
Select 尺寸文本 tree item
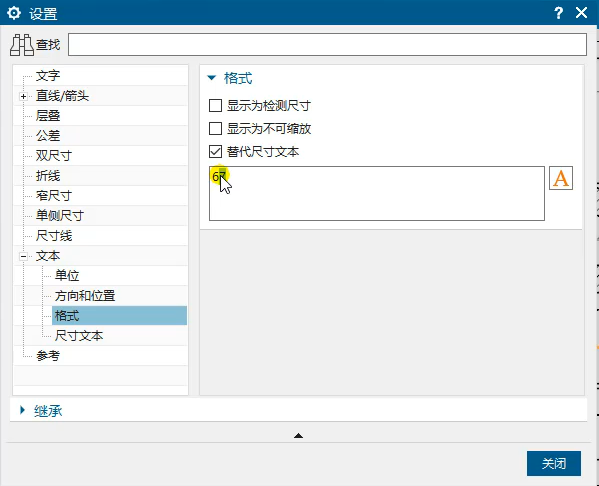tap(79, 336)
